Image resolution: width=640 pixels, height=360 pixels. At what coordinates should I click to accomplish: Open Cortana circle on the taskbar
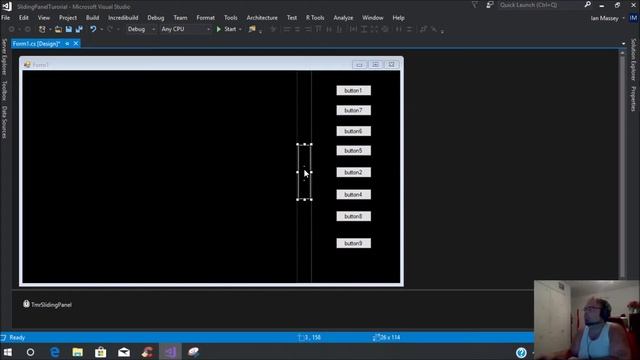tap(31, 352)
